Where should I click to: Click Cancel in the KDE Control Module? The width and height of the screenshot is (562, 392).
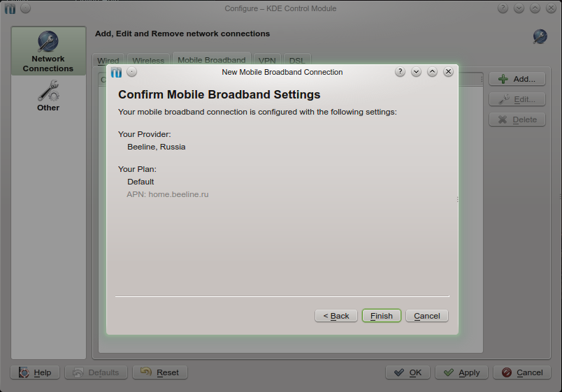point(522,372)
